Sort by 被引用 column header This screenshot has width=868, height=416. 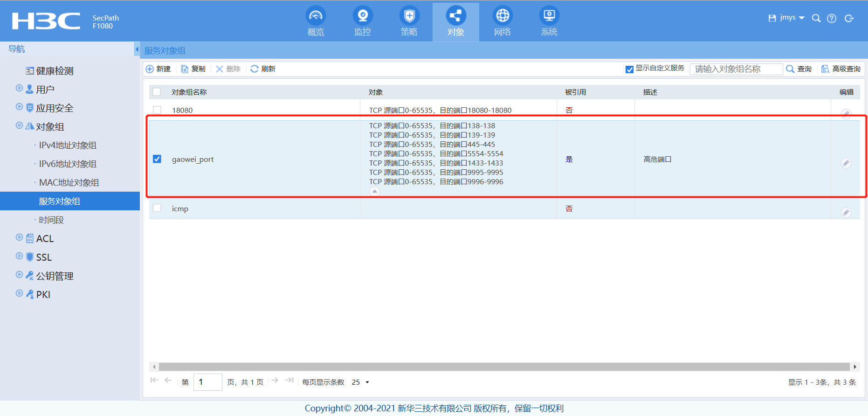pos(576,92)
